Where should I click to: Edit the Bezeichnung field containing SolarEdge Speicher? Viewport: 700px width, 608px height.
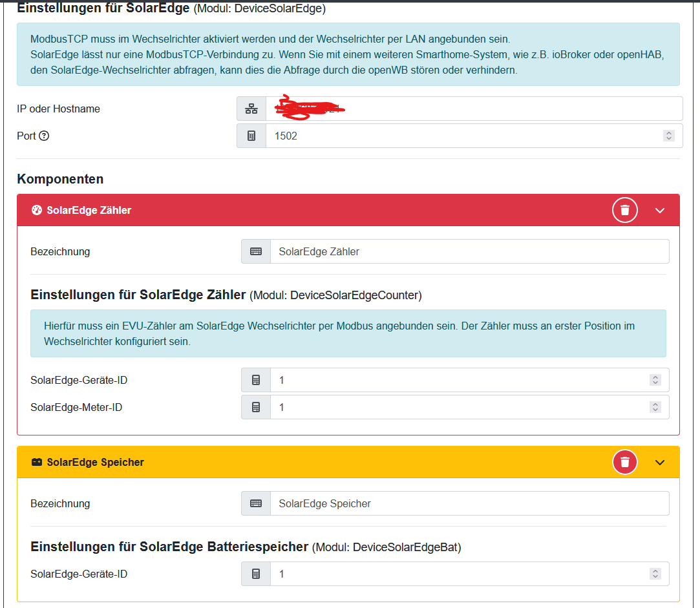pyautogui.click(x=470, y=503)
